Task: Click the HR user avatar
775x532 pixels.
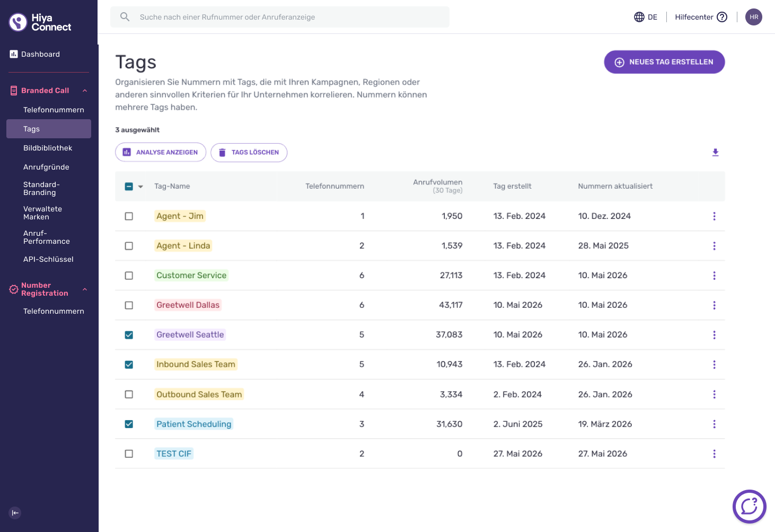Action: [x=753, y=17]
